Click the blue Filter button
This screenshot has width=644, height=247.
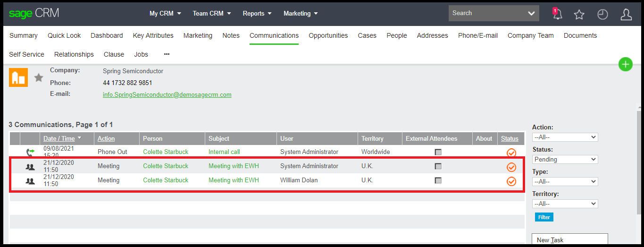click(544, 217)
